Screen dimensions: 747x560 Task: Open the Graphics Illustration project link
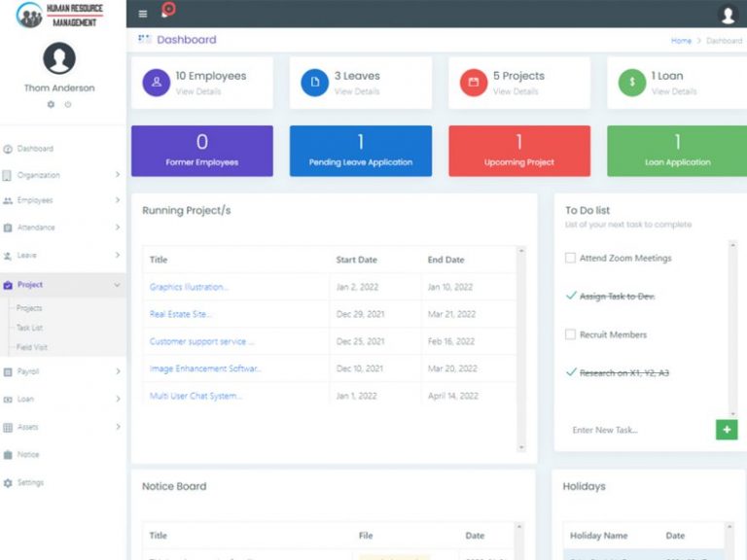[x=190, y=287]
